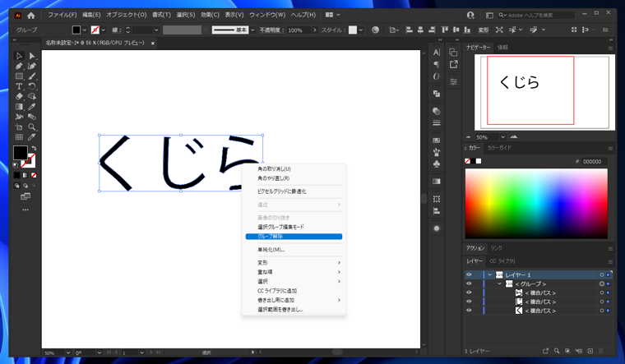Select the Gradient tool
This screenshot has width=625, height=364.
(19, 107)
